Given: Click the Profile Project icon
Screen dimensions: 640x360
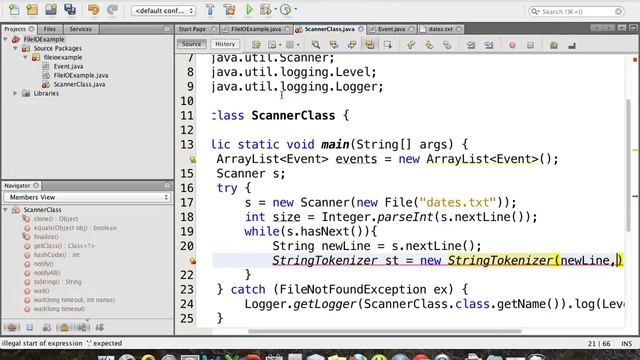Looking at the screenshot, I should coord(286,9).
